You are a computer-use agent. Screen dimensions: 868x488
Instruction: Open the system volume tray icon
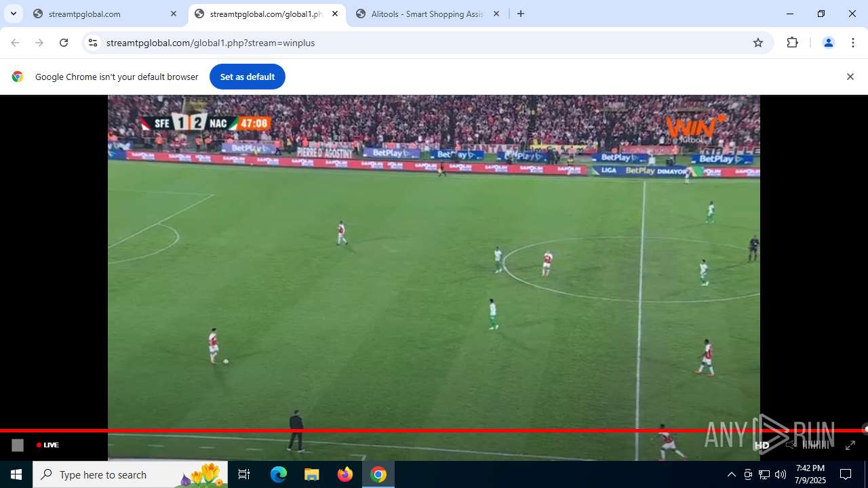coord(781,474)
